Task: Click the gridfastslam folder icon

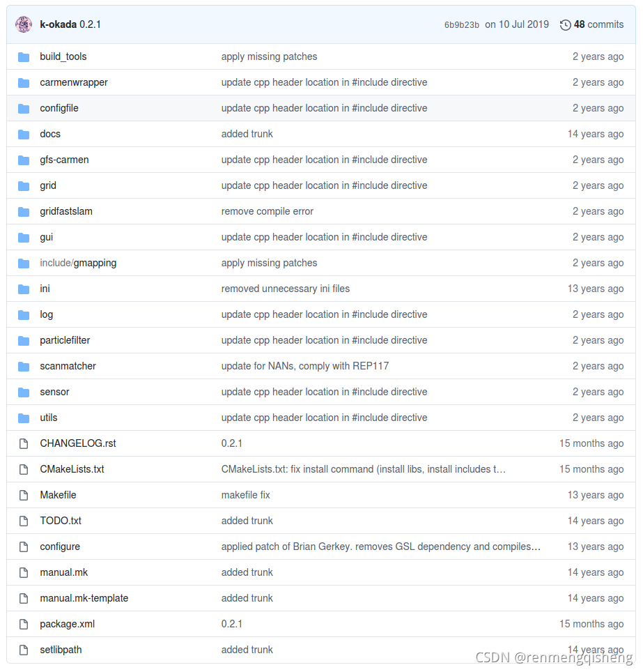Action: point(24,211)
